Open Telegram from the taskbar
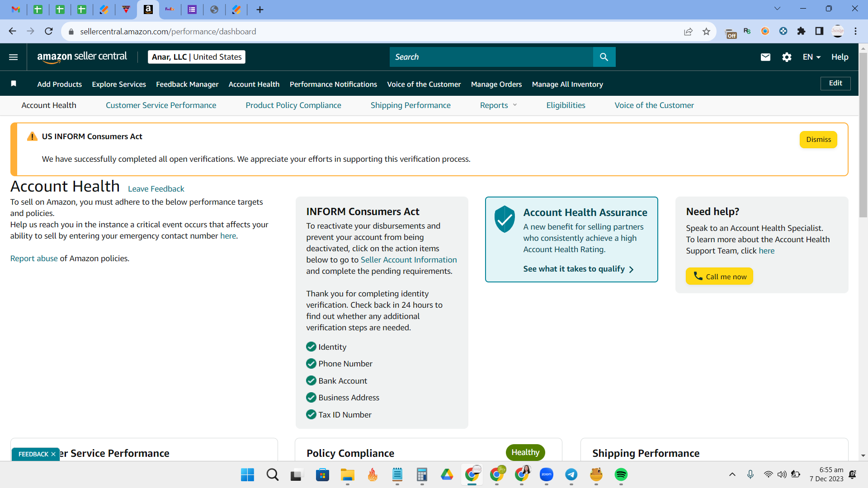This screenshot has height=488, width=868. pyautogui.click(x=571, y=474)
